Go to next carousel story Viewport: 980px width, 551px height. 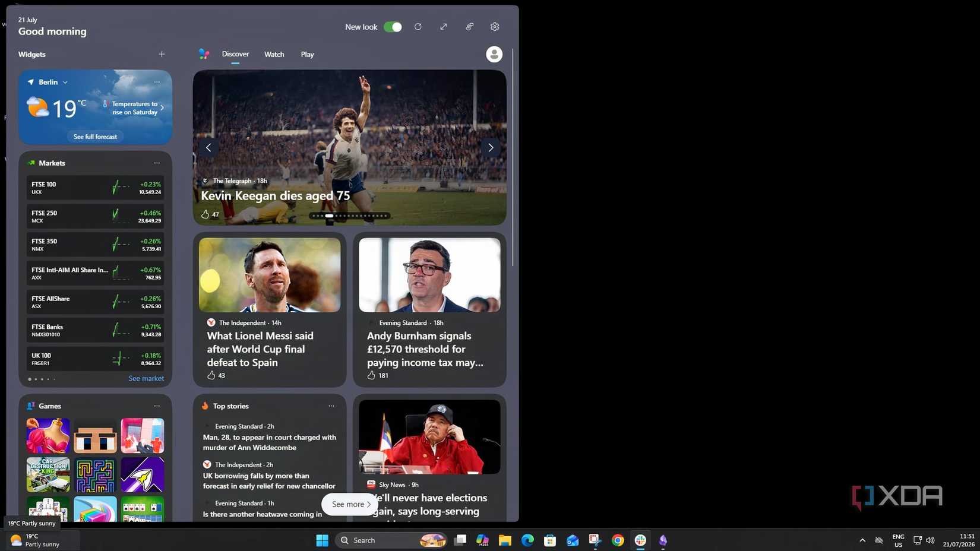[491, 148]
